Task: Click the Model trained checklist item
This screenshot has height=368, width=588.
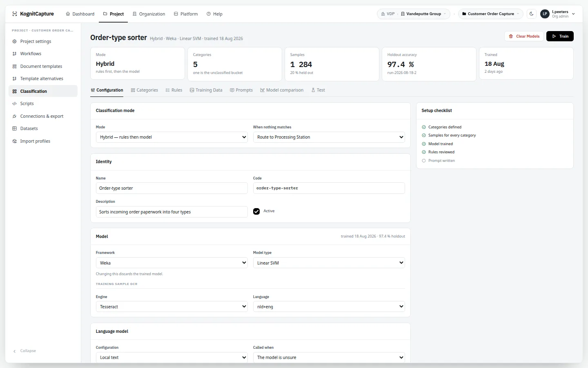Action: click(437, 144)
